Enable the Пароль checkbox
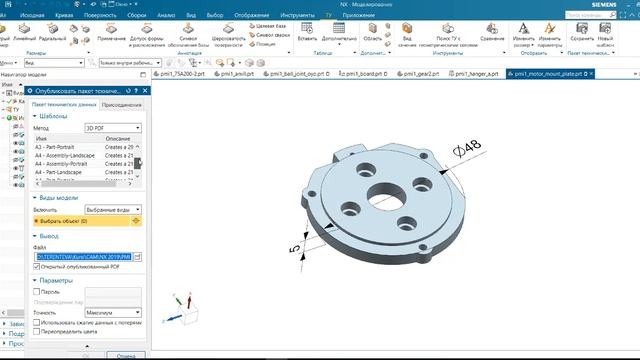This screenshot has height=360, width=640. 36,292
